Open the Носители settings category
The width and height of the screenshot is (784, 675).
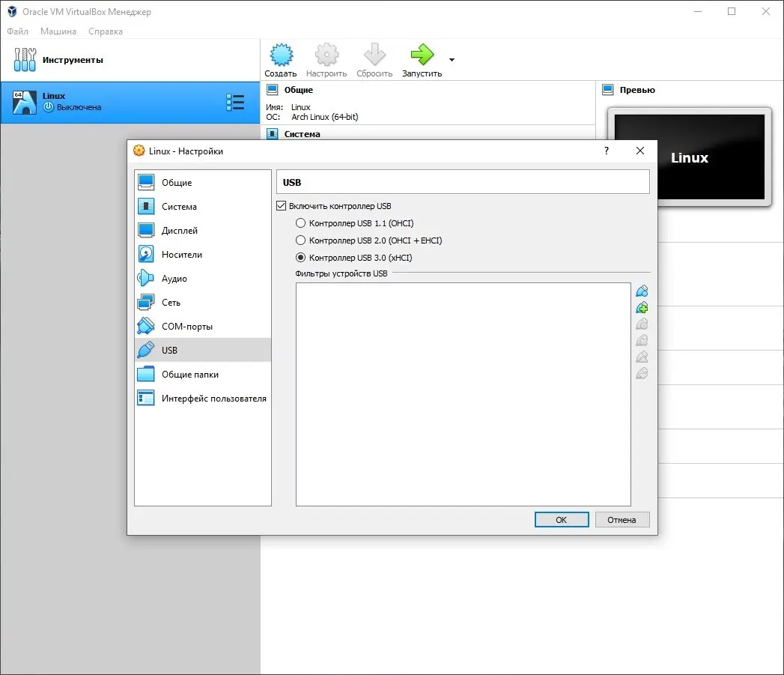203,255
